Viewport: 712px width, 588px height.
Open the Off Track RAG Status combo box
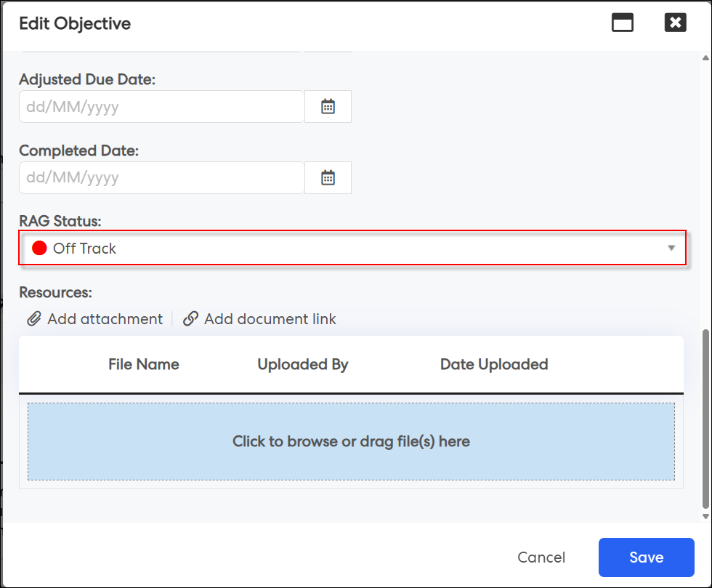pos(352,248)
